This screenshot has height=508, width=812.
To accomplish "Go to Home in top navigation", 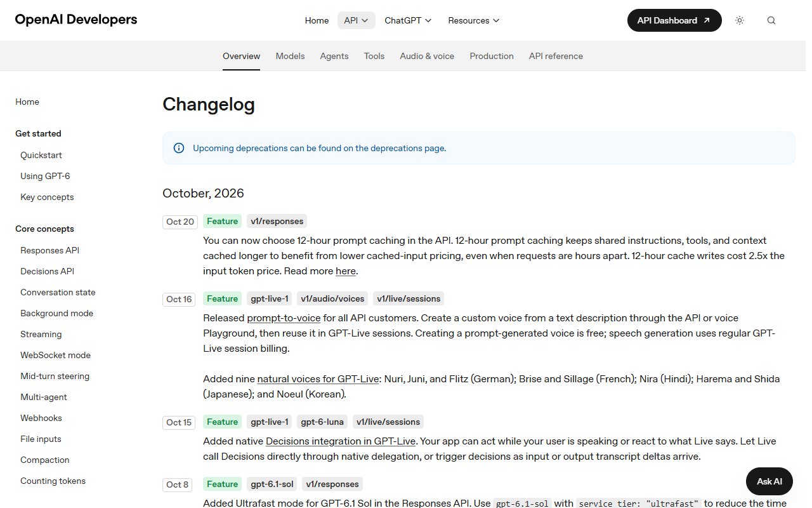I will pyautogui.click(x=317, y=20).
